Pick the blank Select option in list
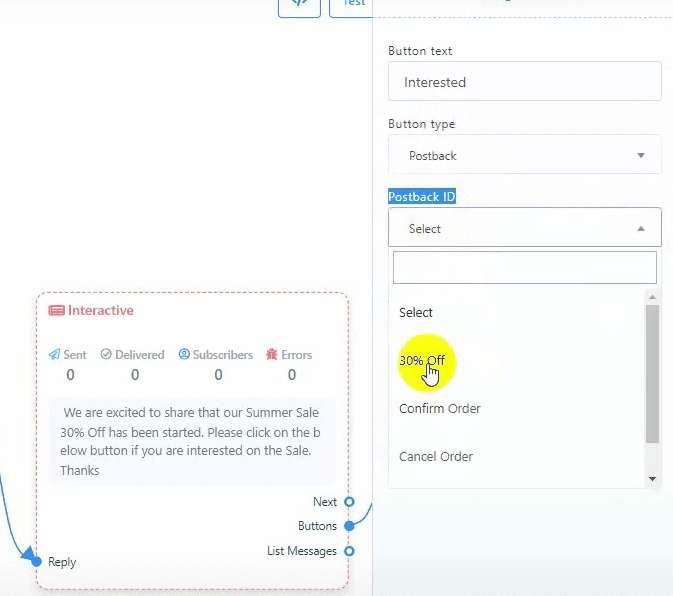The image size is (673, 596). (x=416, y=313)
